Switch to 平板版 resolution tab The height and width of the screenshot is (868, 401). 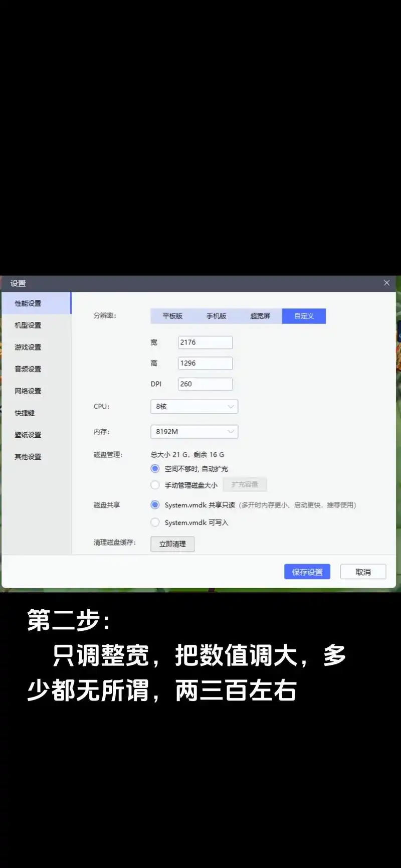(172, 316)
